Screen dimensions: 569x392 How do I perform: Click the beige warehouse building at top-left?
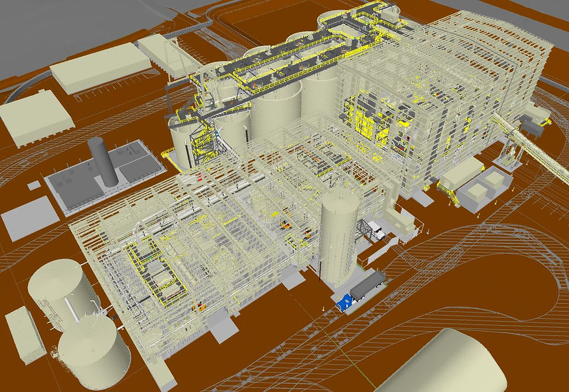click(100, 68)
